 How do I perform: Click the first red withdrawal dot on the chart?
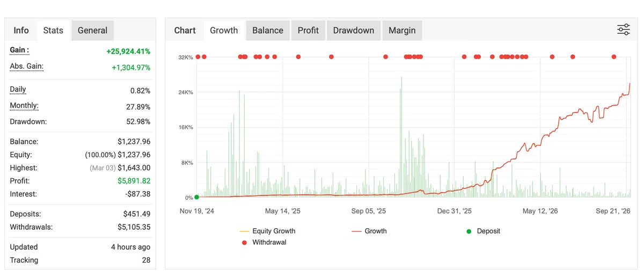tap(197, 56)
